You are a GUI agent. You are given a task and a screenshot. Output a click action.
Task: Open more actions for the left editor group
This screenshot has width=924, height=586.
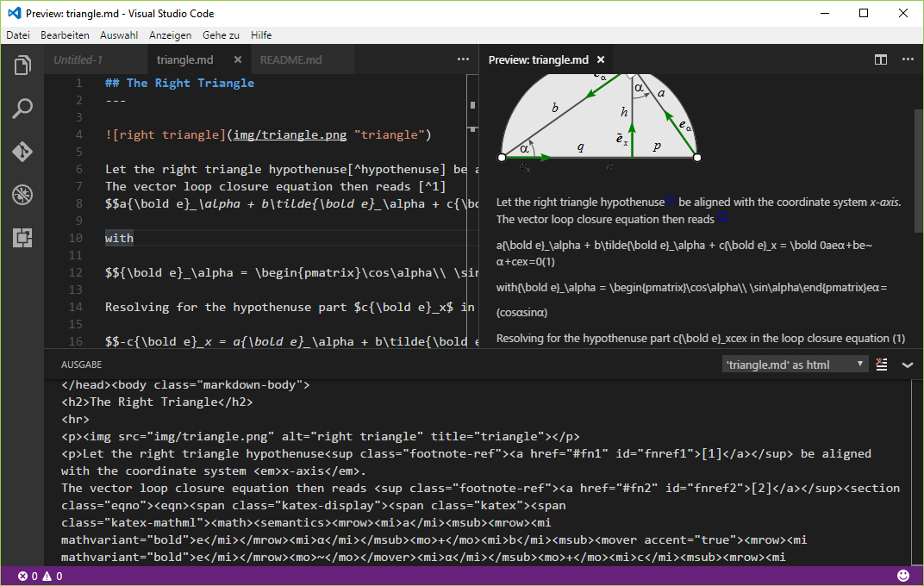pos(463,59)
